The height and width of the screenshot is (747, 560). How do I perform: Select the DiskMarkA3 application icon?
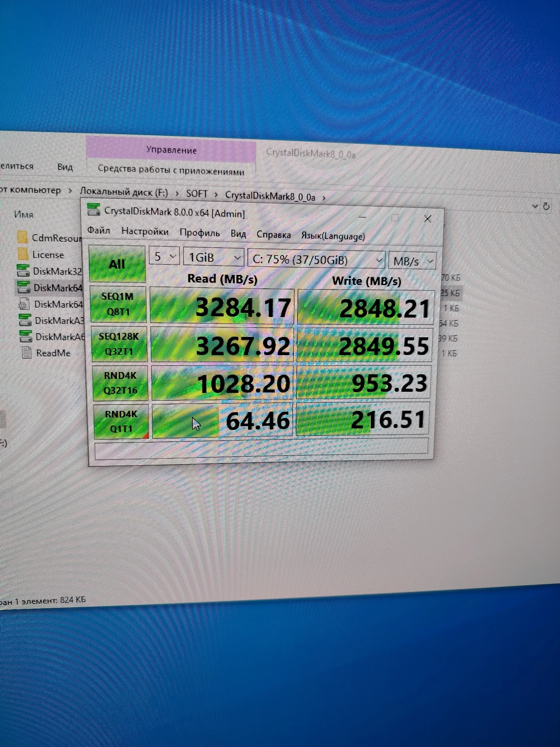coord(25,320)
